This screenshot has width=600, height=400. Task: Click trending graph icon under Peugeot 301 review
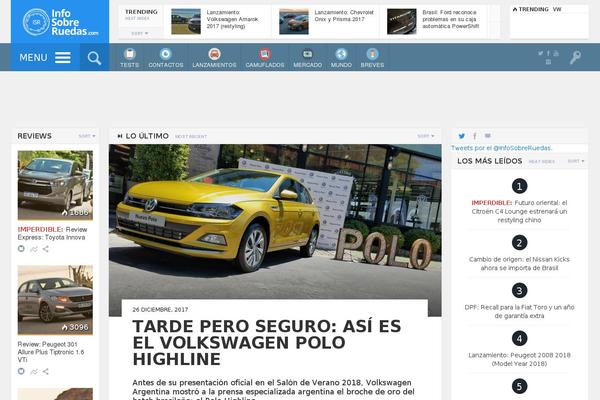pyautogui.click(x=34, y=372)
